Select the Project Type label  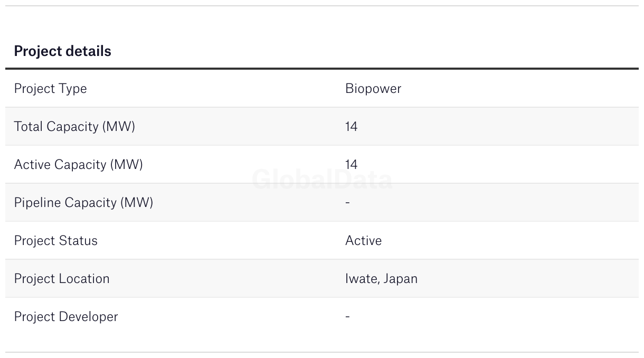tap(50, 89)
